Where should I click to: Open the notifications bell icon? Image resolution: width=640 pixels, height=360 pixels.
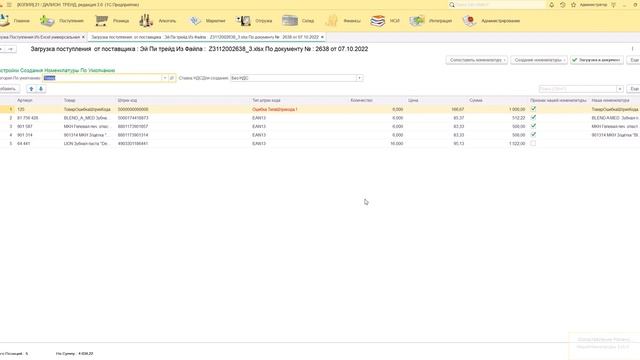tap(551, 5)
